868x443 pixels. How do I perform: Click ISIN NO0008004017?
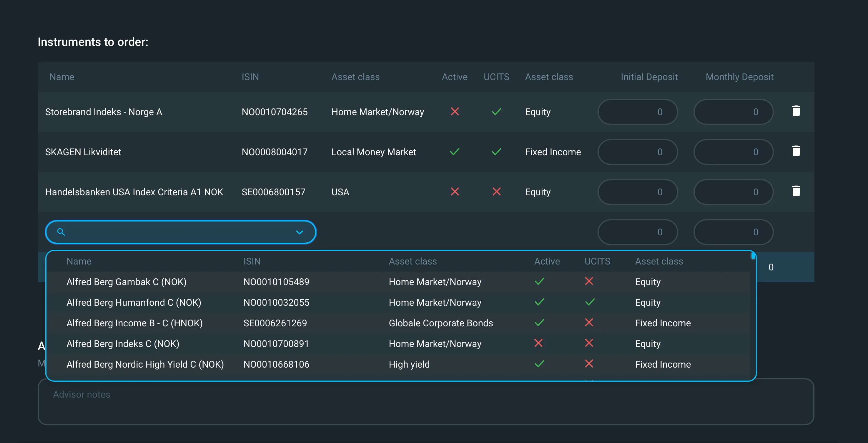pyautogui.click(x=275, y=152)
